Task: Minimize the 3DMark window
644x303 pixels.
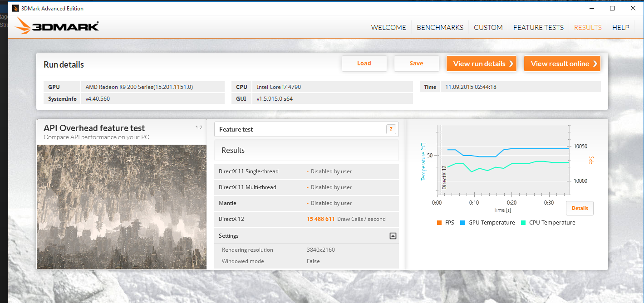Action: (591, 8)
